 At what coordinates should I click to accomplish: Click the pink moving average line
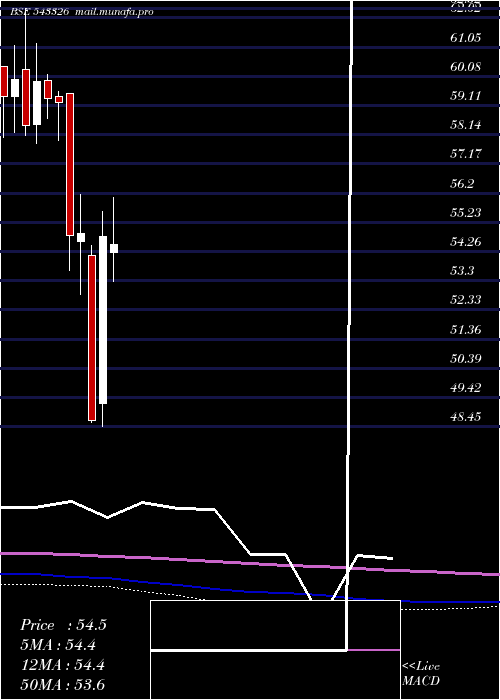pos(250,563)
